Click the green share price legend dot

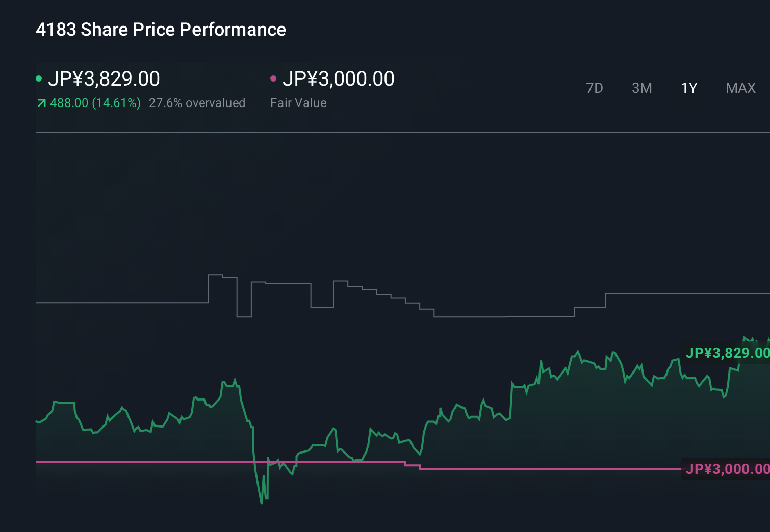tap(39, 78)
